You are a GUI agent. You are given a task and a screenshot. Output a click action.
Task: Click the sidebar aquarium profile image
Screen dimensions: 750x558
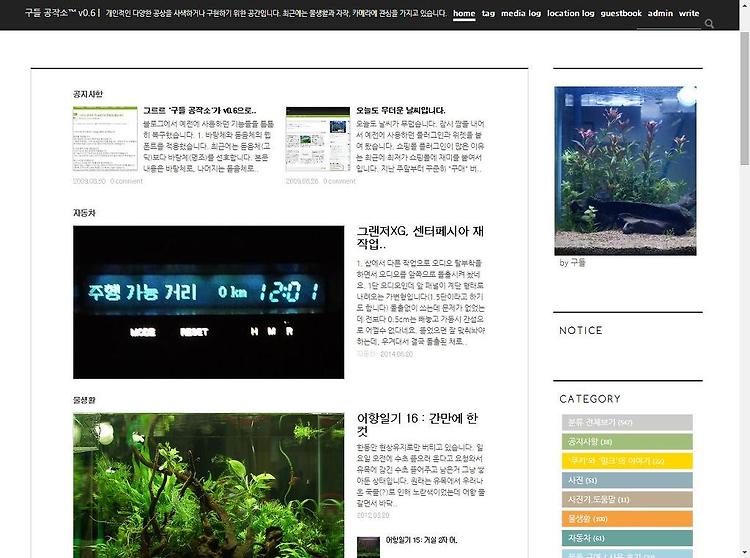(625, 171)
